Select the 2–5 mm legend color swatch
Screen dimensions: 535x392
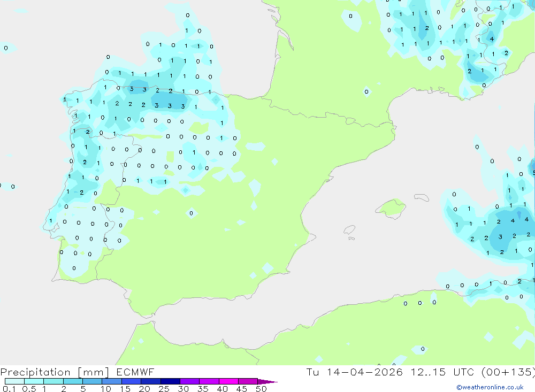point(73,381)
